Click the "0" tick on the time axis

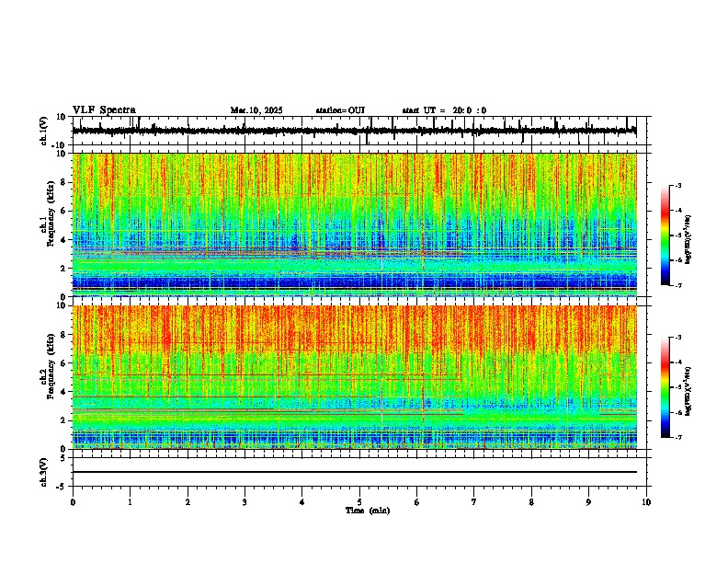click(73, 502)
